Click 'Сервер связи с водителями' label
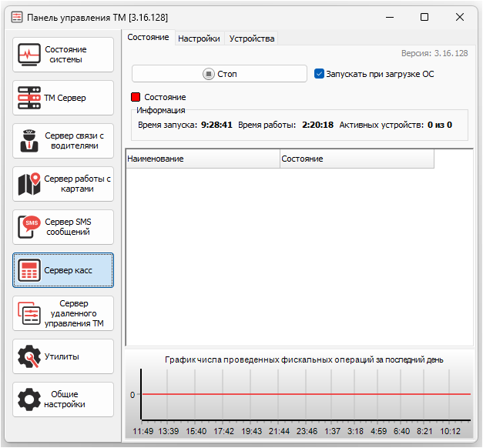This screenshot has height=448, width=483. point(74,141)
